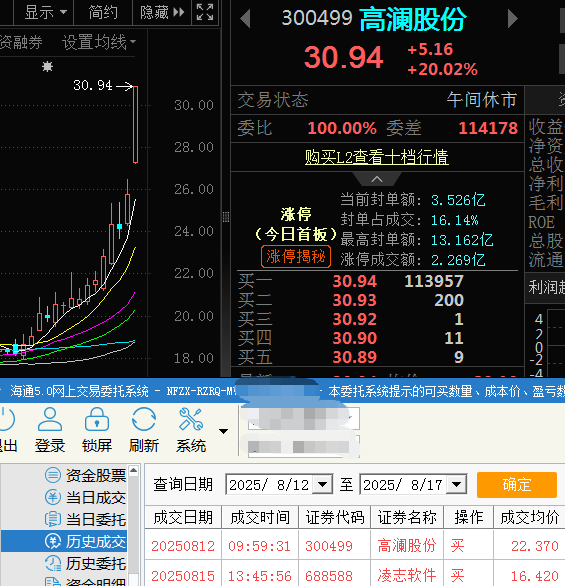The image size is (565, 586).
Task: Click the 30.94 high price label on chart
Action: [x=93, y=85]
